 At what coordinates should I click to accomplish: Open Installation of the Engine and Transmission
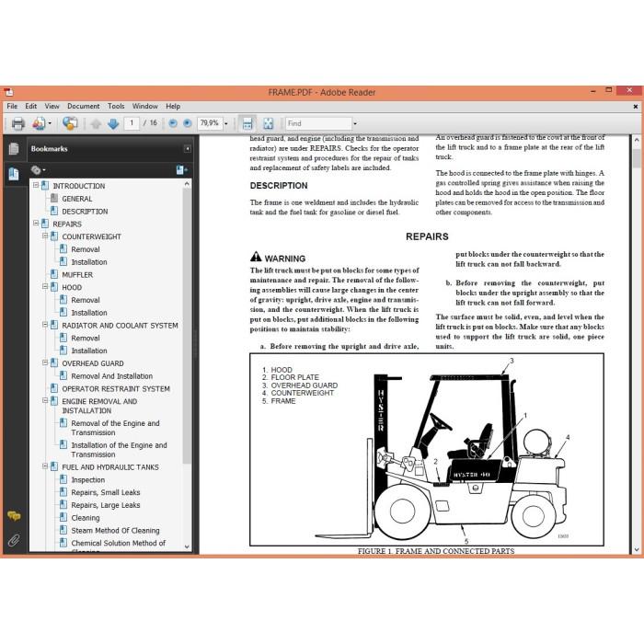pyautogui.click(x=119, y=450)
